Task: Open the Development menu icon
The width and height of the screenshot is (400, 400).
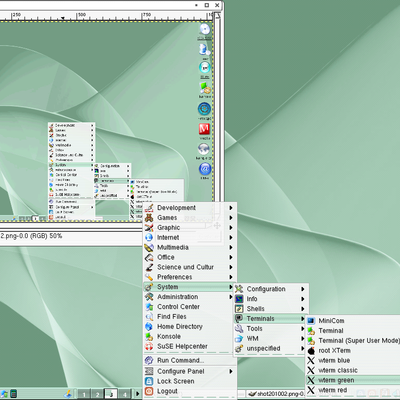Action: [149, 208]
